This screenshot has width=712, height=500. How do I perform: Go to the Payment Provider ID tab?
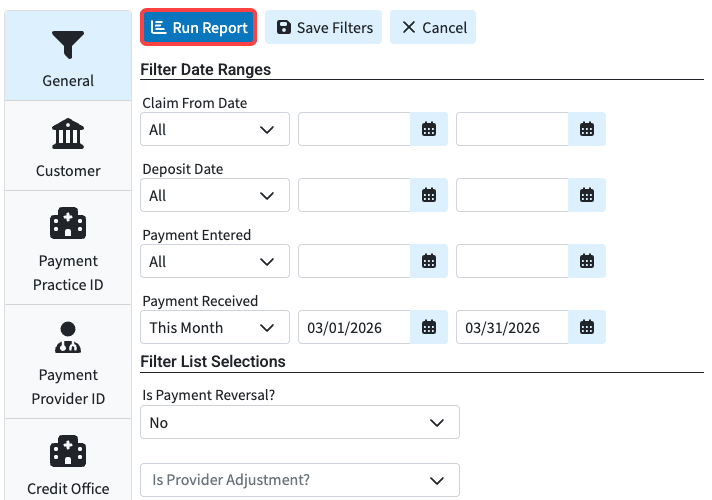(68, 361)
